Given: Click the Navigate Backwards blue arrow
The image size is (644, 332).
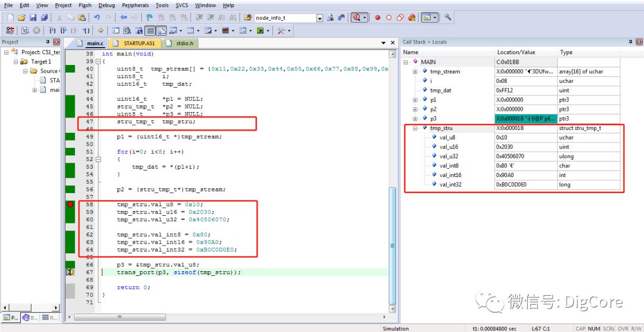Looking at the screenshot, I should 123,18.
